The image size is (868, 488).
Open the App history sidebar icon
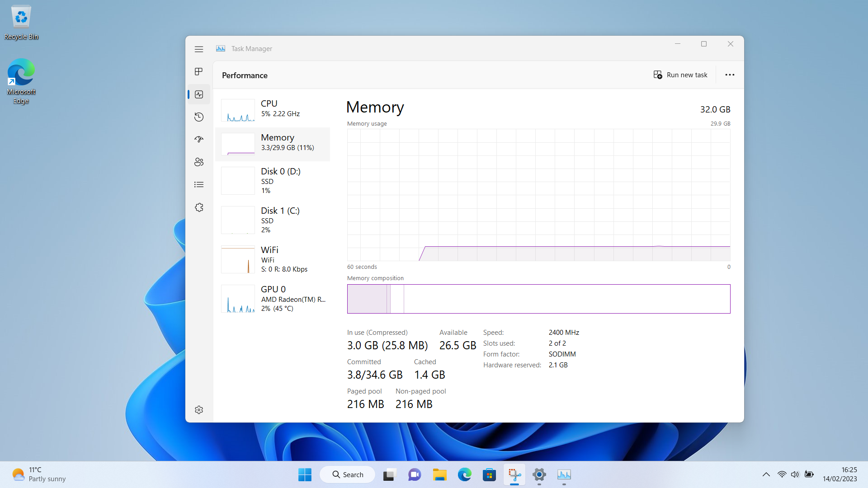click(199, 117)
